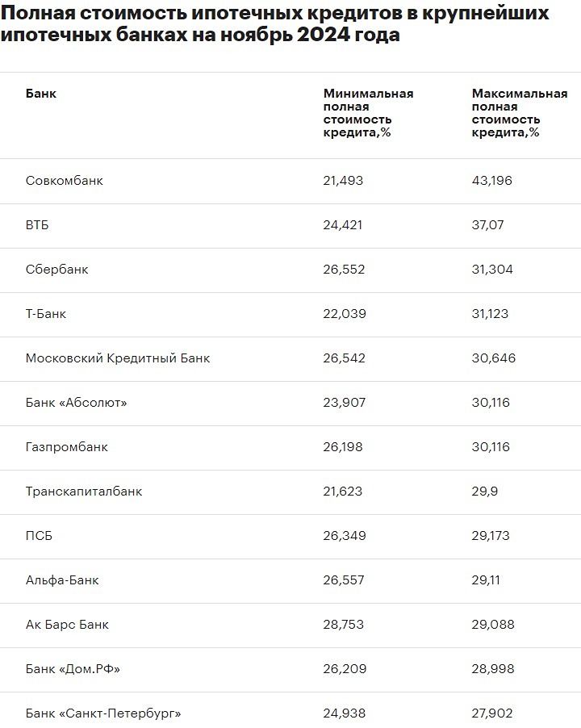Viewport: 581px width, 728px height.
Task: Select the Ак Барс Банк row
Action: click(x=67, y=625)
